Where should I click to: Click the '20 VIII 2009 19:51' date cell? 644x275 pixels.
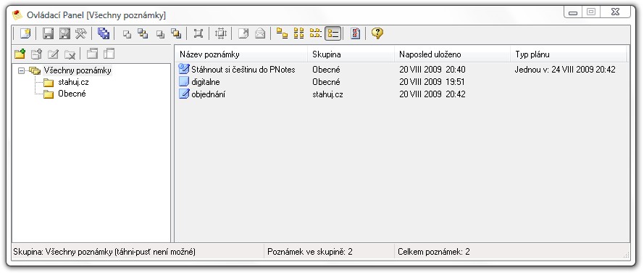[432, 82]
